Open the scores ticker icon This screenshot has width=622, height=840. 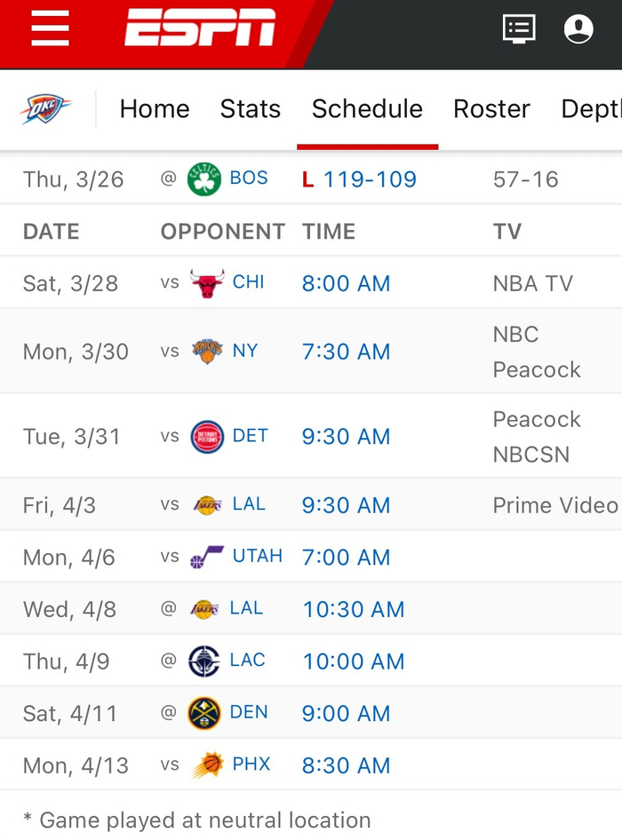click(x=519, y=29)
